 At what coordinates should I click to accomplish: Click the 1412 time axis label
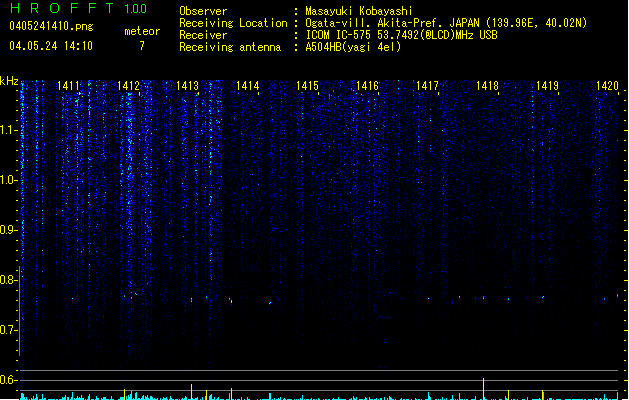(x=128, y=86)
